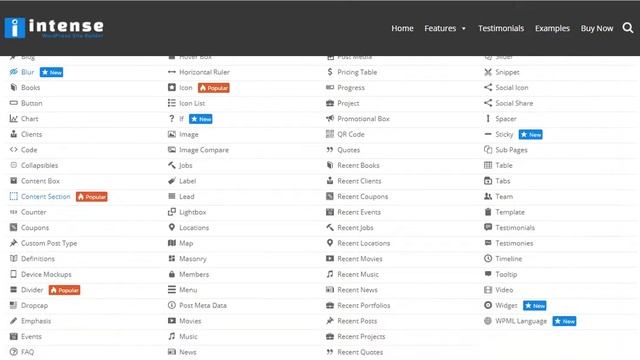Click the Table grid icon
The height and width of the screenshot is (360, 640).
coord(488,165)
